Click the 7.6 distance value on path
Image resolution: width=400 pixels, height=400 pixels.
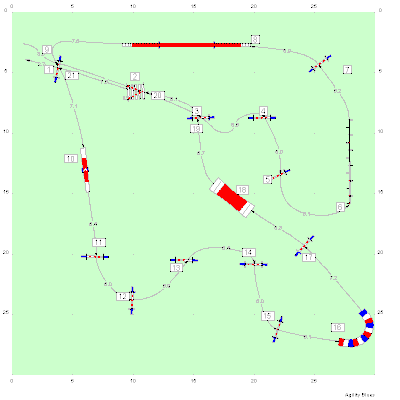point(75,41)
